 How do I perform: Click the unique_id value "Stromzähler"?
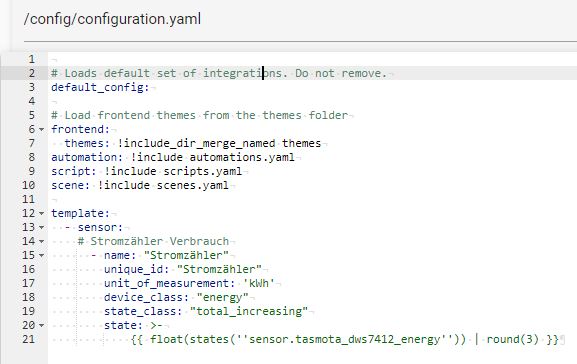point(219,269)
